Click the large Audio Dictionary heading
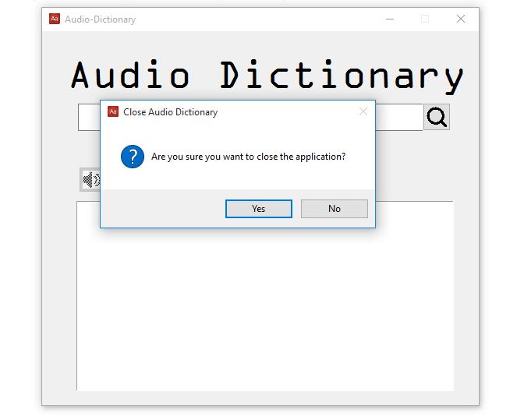The image size is (524, 420). click(267, 75)
